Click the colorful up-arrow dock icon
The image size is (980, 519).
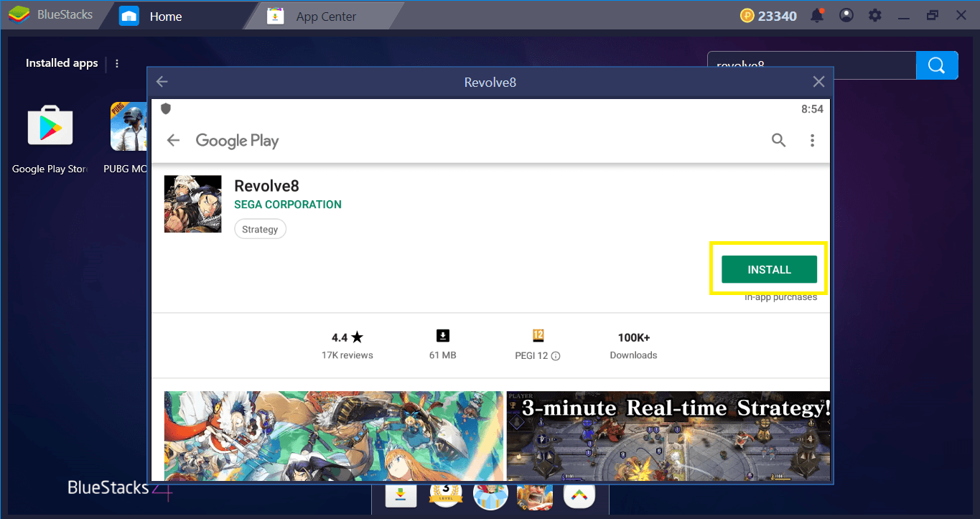coord(579,495)
